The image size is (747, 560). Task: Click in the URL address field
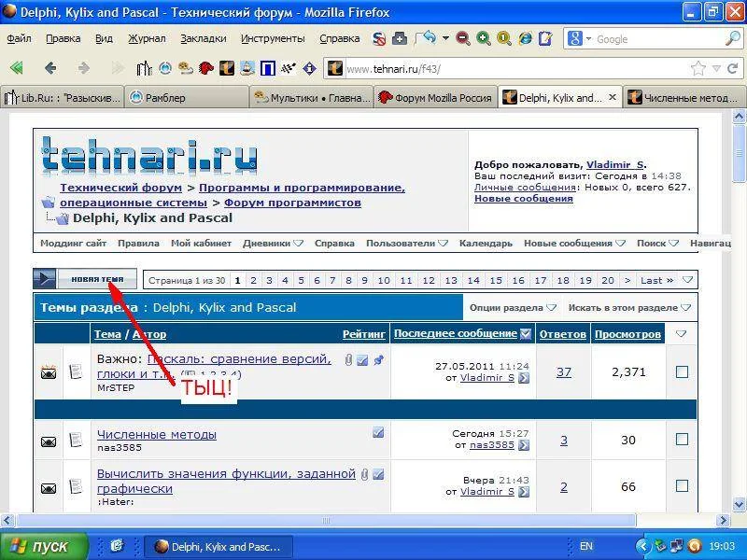pos(517,69)
